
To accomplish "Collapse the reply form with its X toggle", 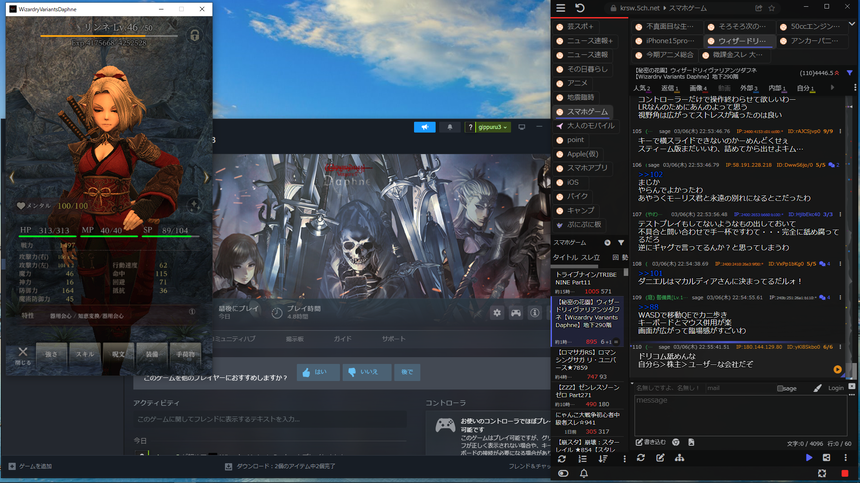I will (852, 387).
